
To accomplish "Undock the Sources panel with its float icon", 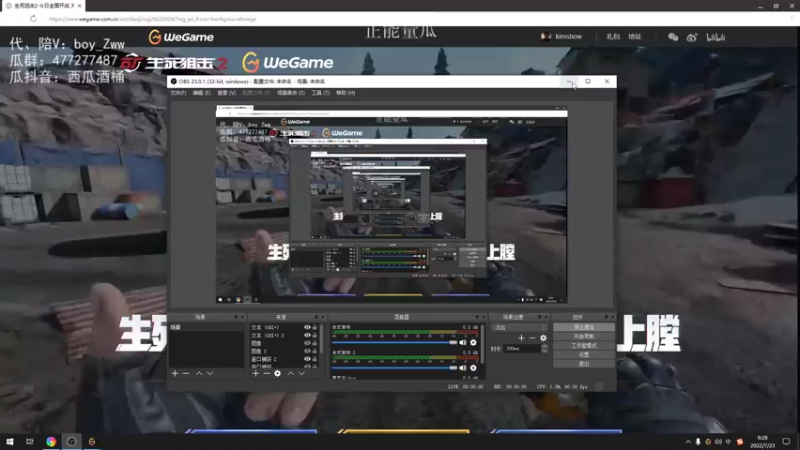I will point(316,317).
